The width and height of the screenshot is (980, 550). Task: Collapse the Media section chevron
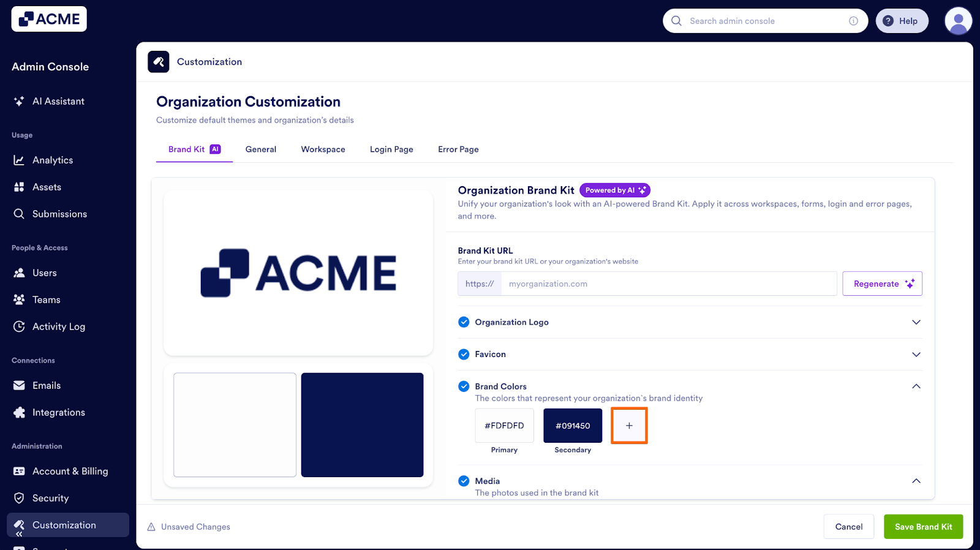pyautogui.click(x=916, y=481)
